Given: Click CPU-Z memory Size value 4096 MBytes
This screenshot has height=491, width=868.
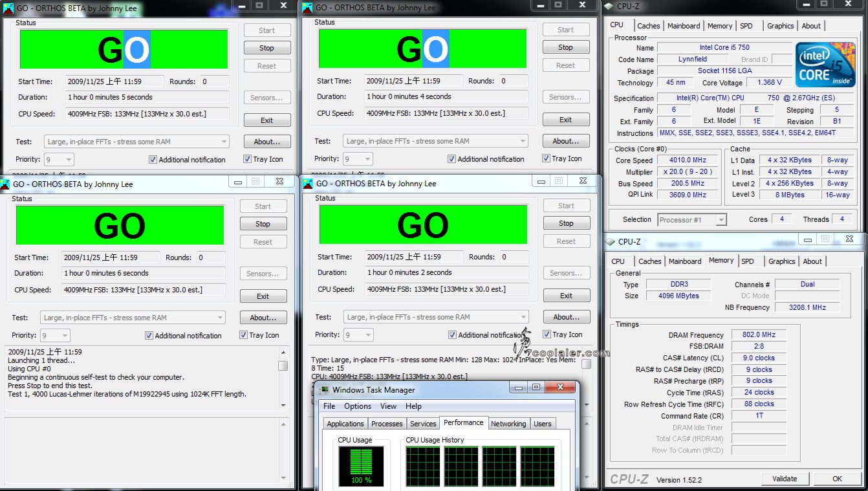Looking at the screenshot, I should pyautogui.click(x=680, y=296).
